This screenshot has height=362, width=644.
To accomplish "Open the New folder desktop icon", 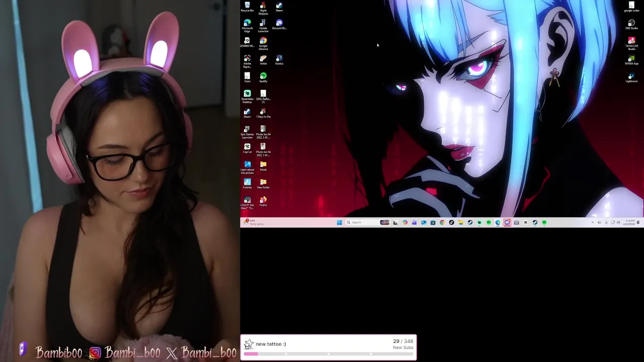I will [x=263, y=184].
